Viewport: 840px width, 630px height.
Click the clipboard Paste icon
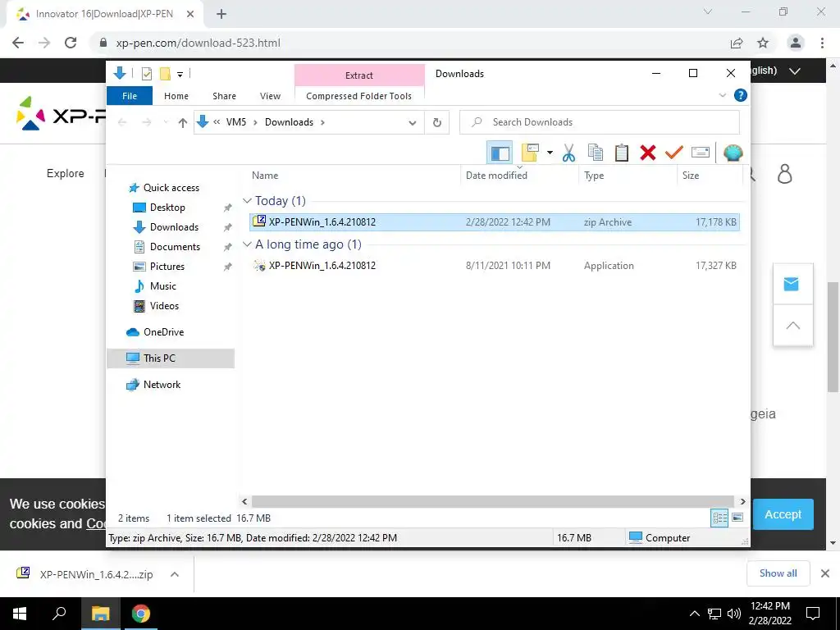(622, 153)
